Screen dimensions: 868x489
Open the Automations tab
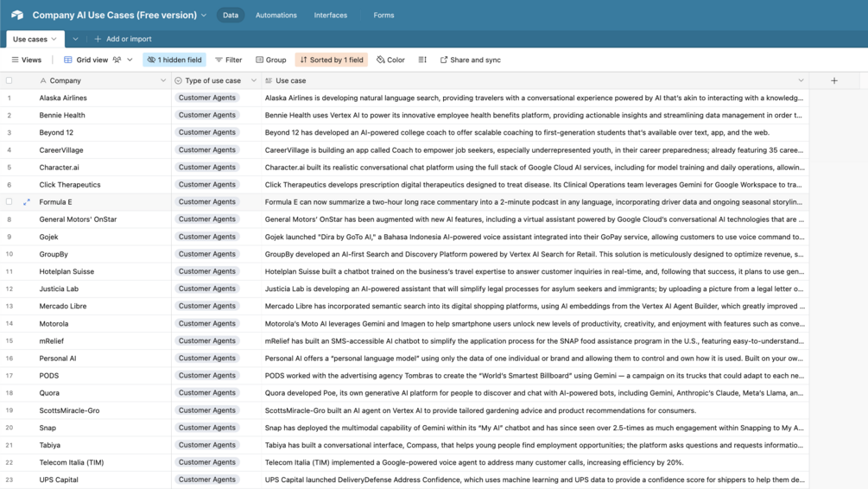tap(276, 15)
